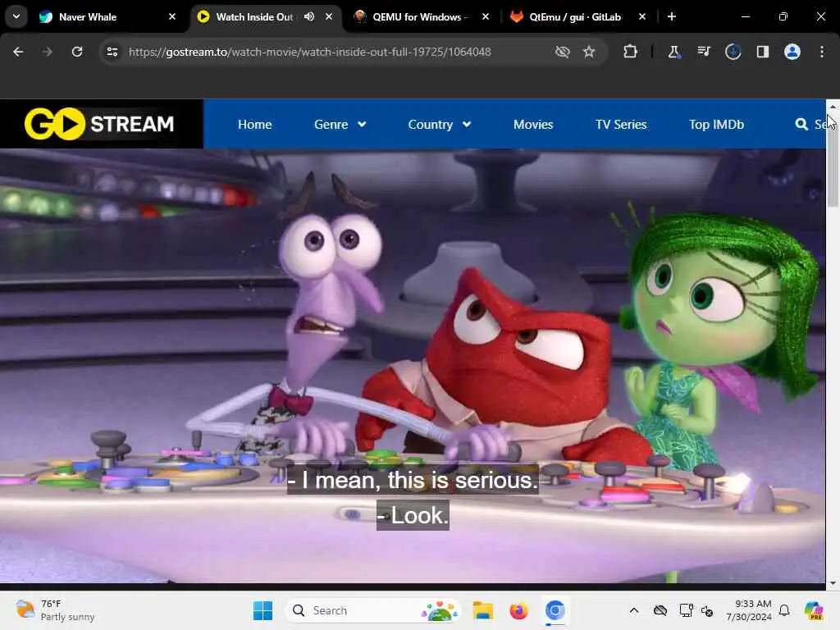
Task: Click the muted volume tray icon
Action: [x=707, y=610]
